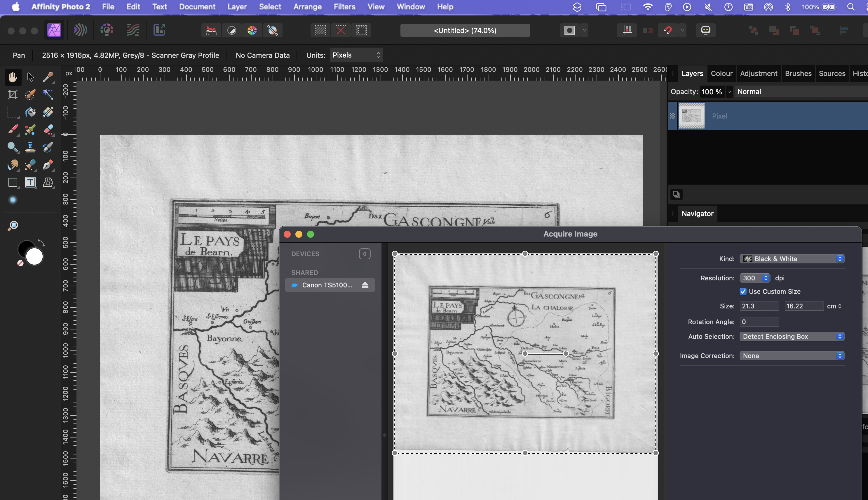Click the Size width field 21.3
This screenshot has width=868, height=500.
[759, 306]
